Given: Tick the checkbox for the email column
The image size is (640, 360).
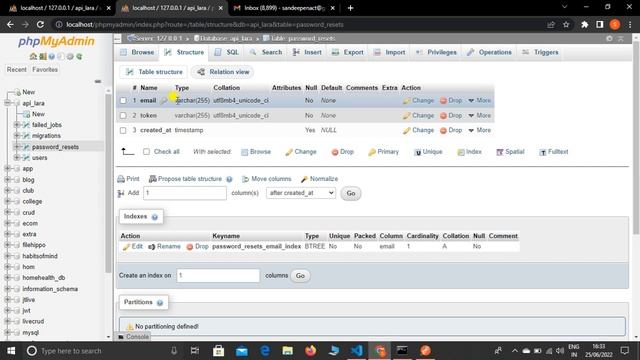Looking at the screenshot, I should tap(123, 100).
